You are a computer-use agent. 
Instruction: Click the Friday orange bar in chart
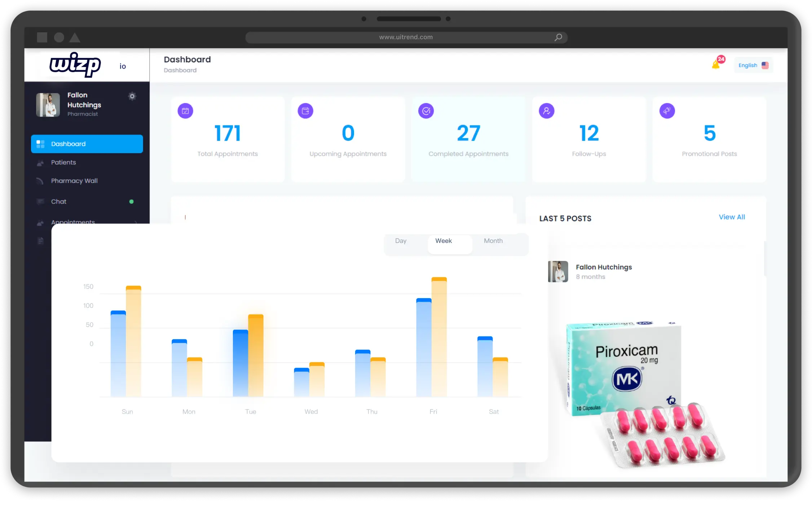(x=439, y=337)
